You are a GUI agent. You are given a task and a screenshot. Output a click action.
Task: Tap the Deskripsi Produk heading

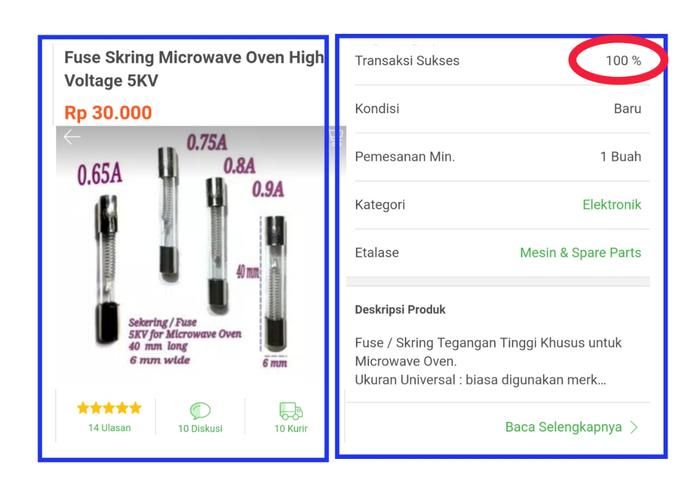click(x=400, y=310)
